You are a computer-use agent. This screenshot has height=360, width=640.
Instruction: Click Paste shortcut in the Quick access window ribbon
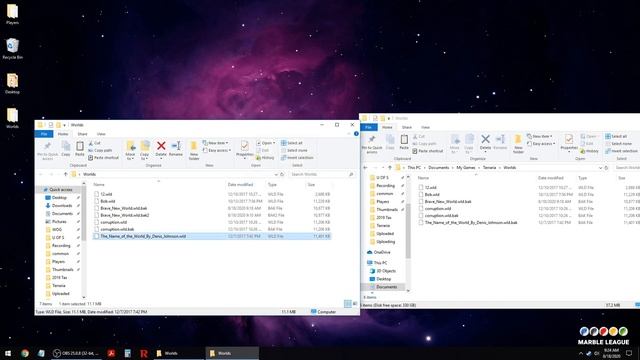(x=104, y=158)
